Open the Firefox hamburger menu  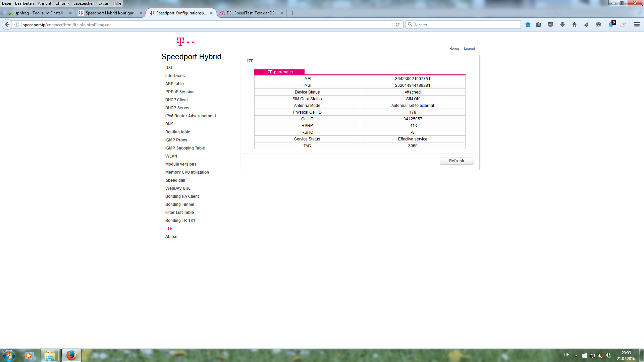point(637,24)
